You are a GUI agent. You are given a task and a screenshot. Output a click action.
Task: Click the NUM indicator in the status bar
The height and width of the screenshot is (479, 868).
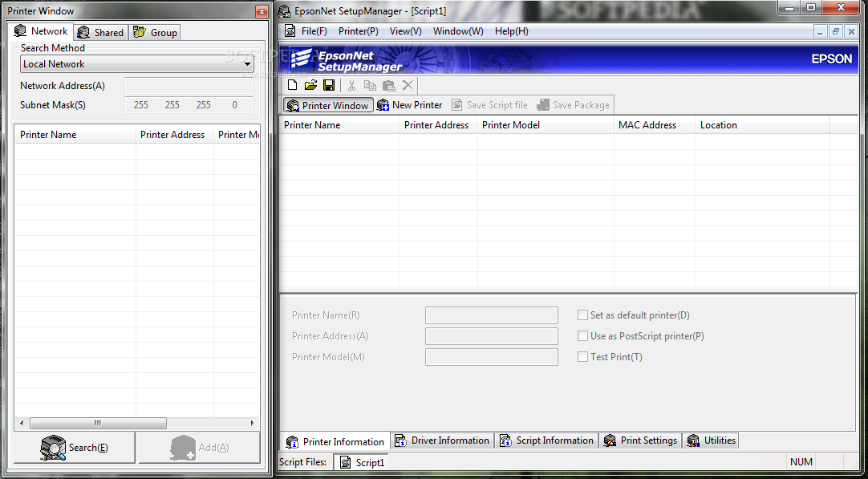point(801,462)
